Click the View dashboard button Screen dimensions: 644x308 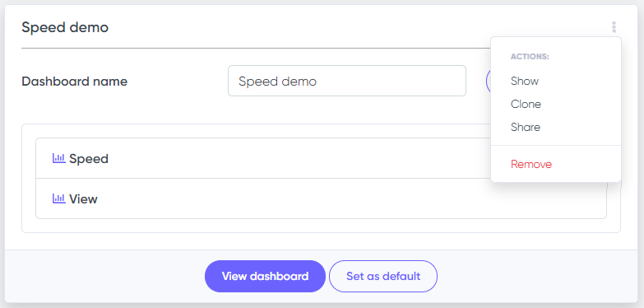coord(265,276)
